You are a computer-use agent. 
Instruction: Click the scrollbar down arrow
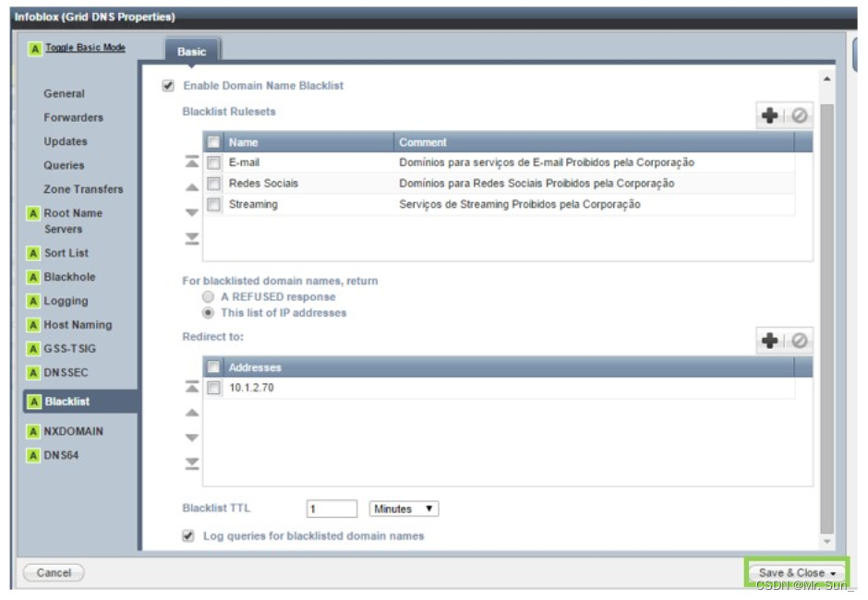tap(826, 542)
